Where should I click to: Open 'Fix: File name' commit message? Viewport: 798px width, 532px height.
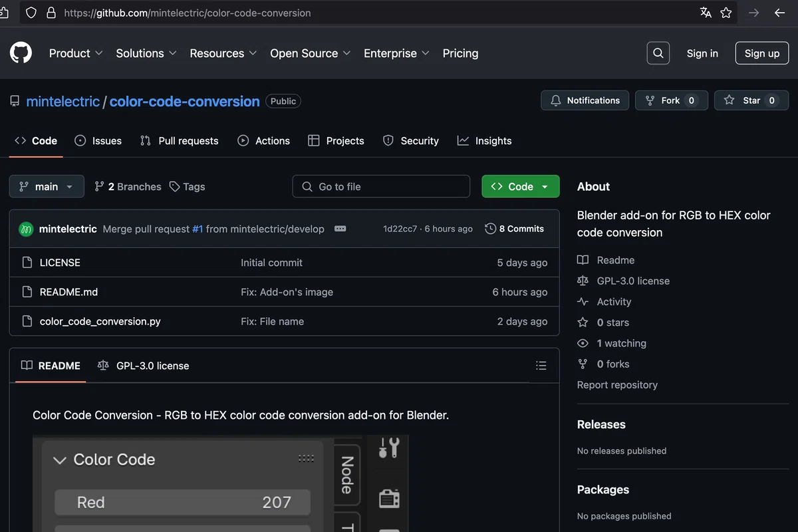coord(272,321)
